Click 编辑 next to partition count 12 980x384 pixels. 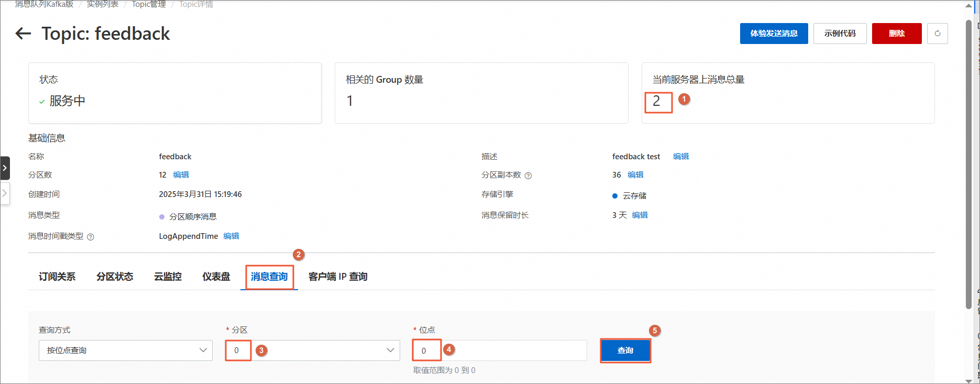coord(181,175)
